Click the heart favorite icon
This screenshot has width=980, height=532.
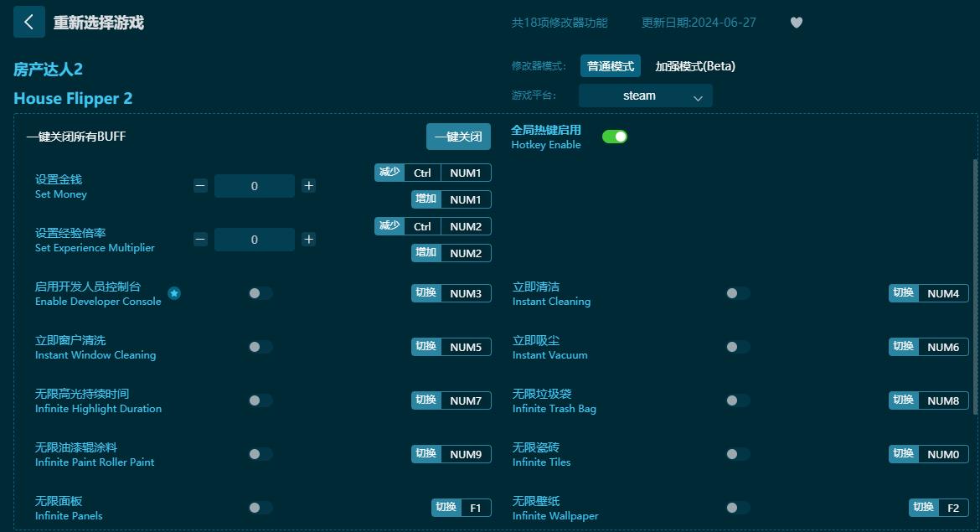[797, 23]
